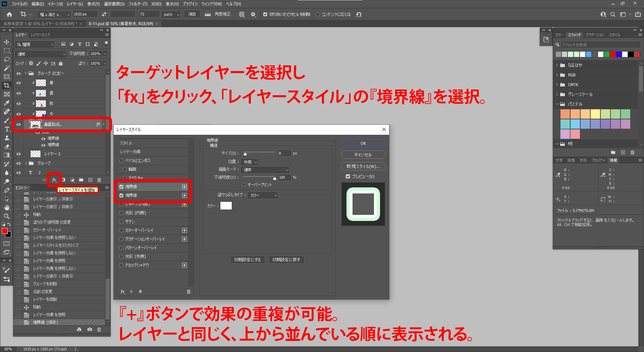Collapse グループ のコピー group
The width and height of the screenshot is (644, 352).
(x=26, y=73)
